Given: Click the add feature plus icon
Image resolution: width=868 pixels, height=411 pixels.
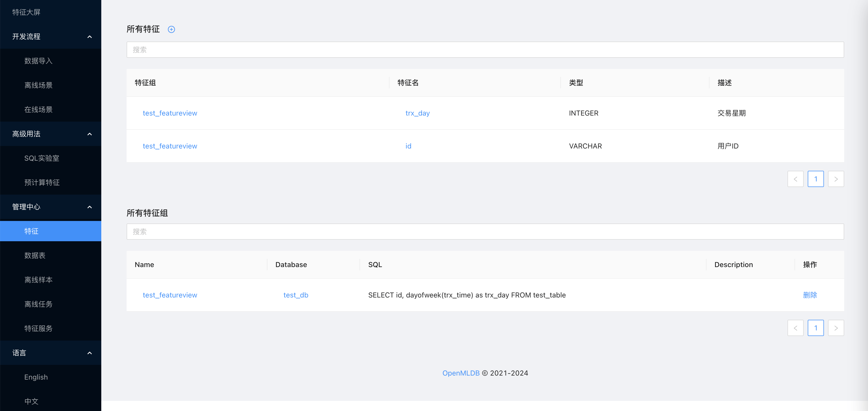Looking at the screenshot, I should [x=171, y=29].
